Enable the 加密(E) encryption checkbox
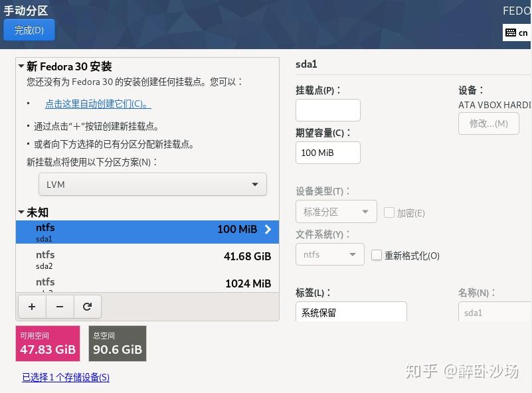Viewport: 532px width, 393px height. [x=389, y=212]
